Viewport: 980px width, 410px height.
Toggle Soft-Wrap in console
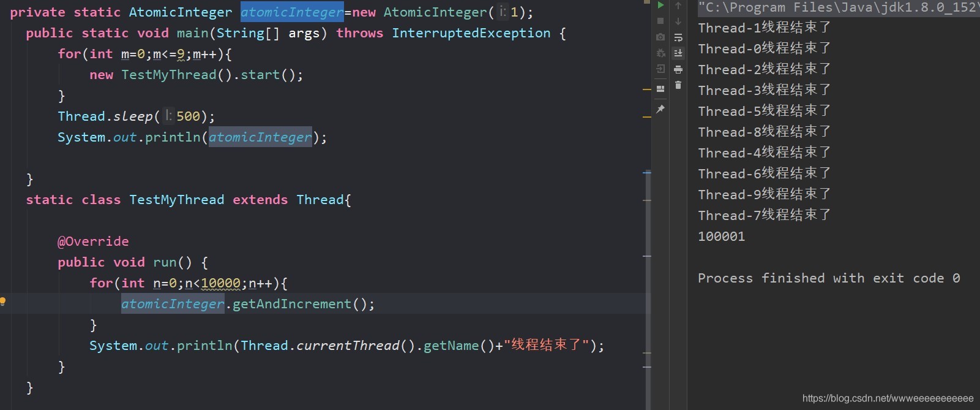pyautogui.click(x=678, y=37)
